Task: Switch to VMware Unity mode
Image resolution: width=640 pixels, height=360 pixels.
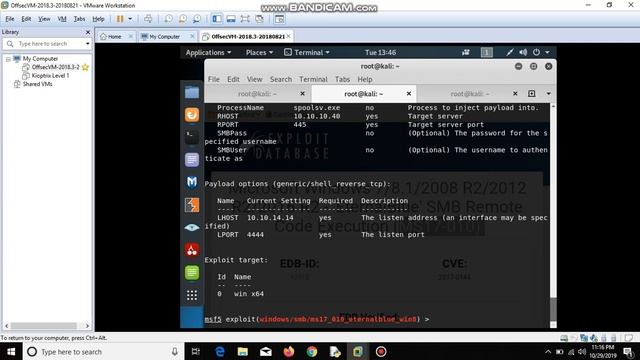Action: point(259,19)
